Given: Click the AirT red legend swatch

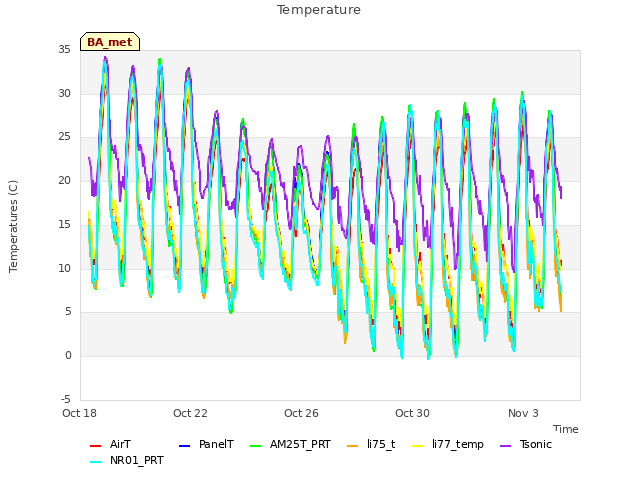Looking at the screenshot, I should click(95, 446).
